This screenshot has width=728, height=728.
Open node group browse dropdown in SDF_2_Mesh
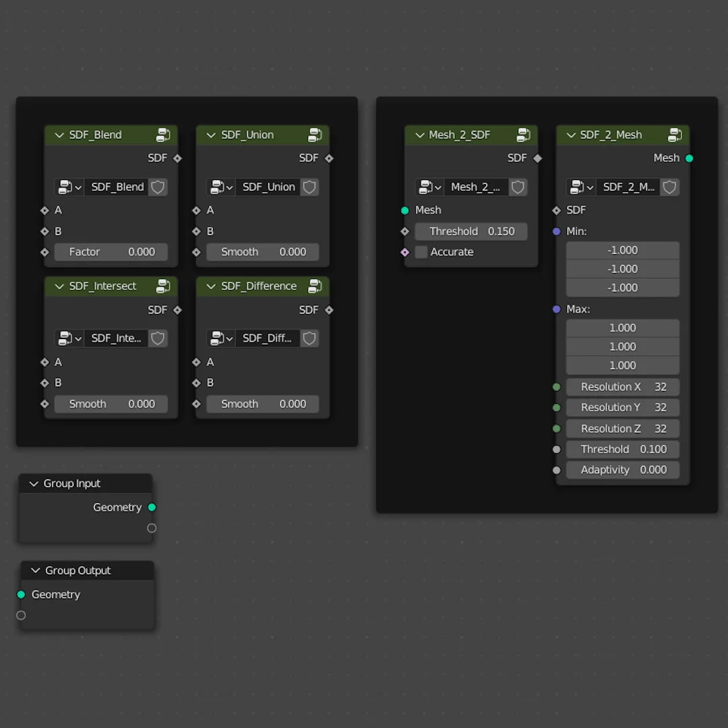(x=581, y=187)
